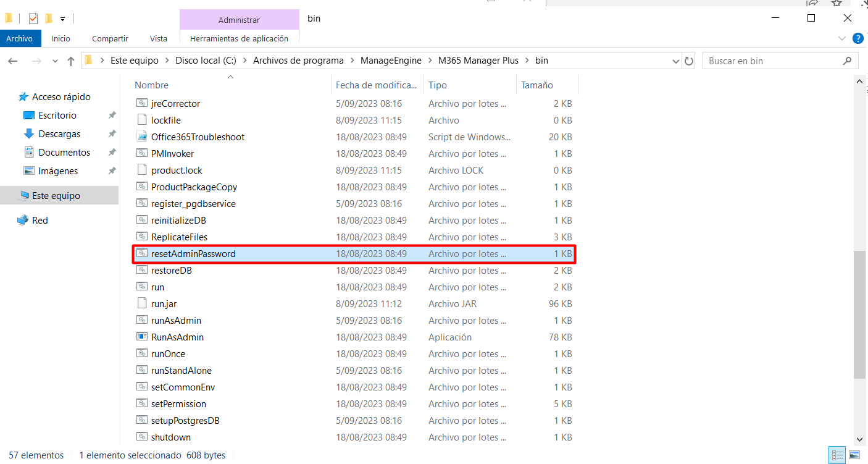Screen dimensions: 868x464
Task: Switch to the Compartir ribbon tab
Action: [110, 38]
